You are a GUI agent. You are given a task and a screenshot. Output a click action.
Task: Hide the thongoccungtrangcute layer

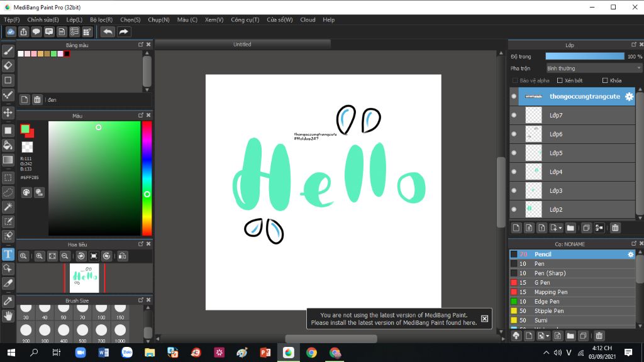point(514,96)
